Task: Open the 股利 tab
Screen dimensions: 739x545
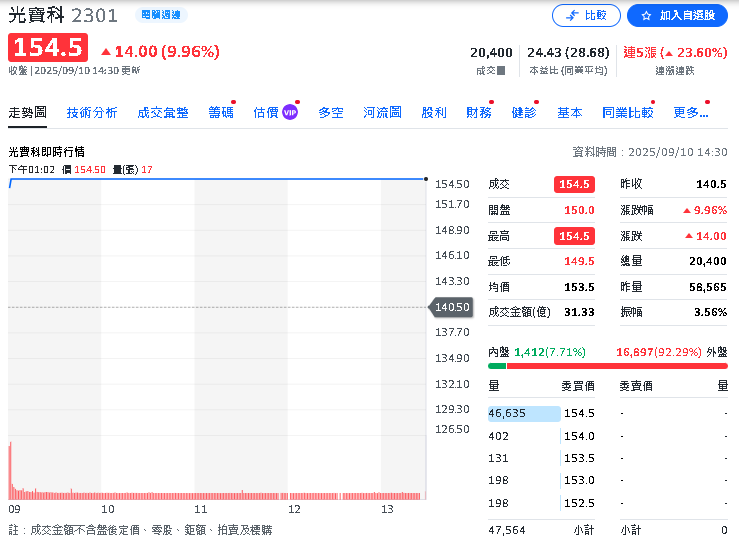Action: pos(434,113)
